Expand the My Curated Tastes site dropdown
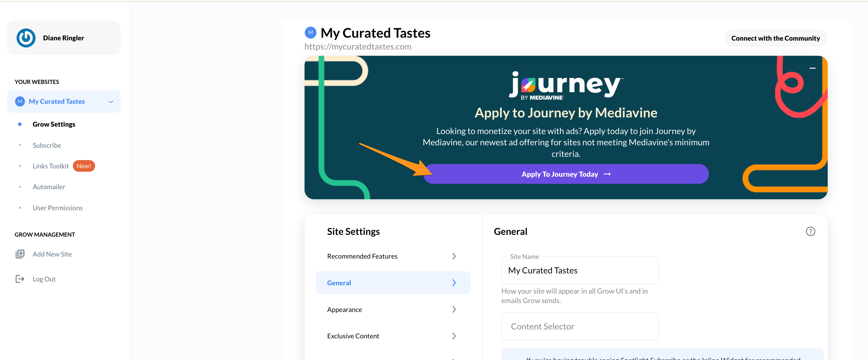The width and height of the screenshot is (868, 360). tap(111, 101)
